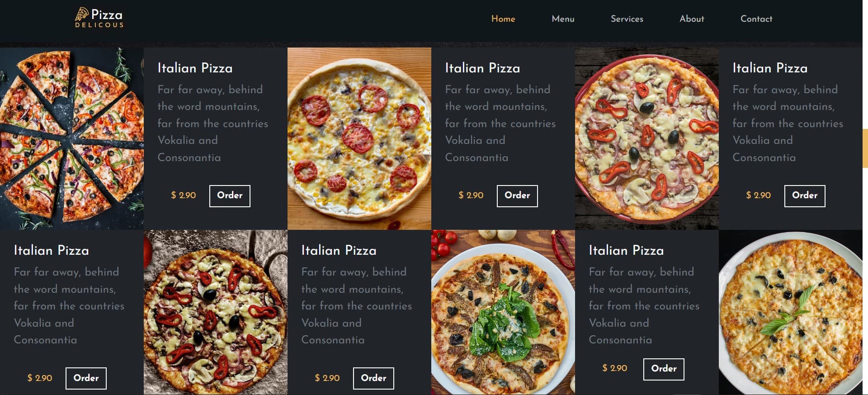Image resolution: width=868 pixels, height=395 pixels.
Task: Click the Italian Pizza title above Services link
Action: click(626, 250)
